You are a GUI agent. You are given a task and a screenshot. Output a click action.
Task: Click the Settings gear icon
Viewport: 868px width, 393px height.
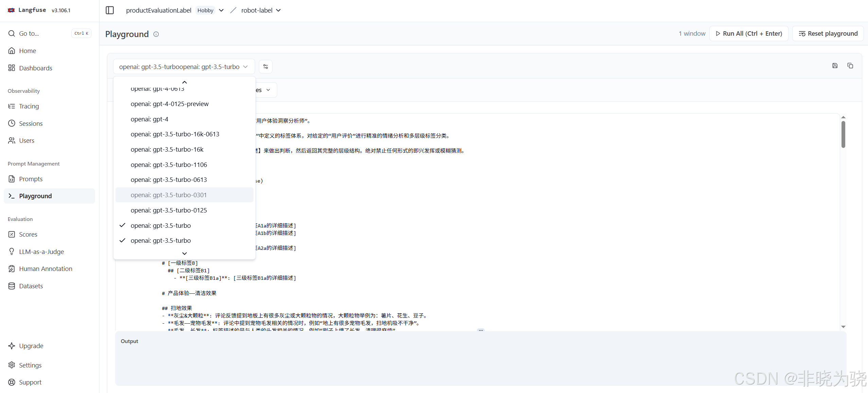(12, 365)
